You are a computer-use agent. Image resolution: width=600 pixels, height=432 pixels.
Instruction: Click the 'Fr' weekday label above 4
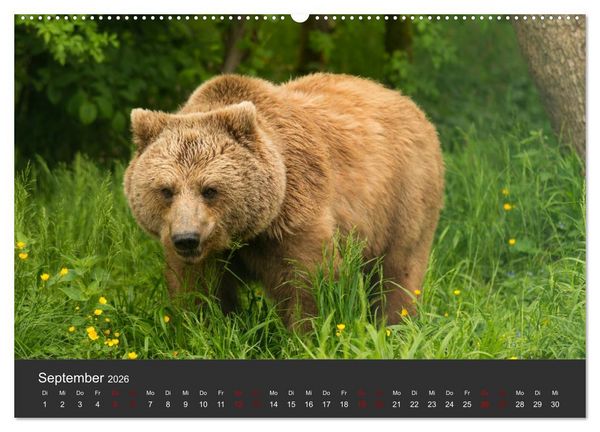point(98,393)
